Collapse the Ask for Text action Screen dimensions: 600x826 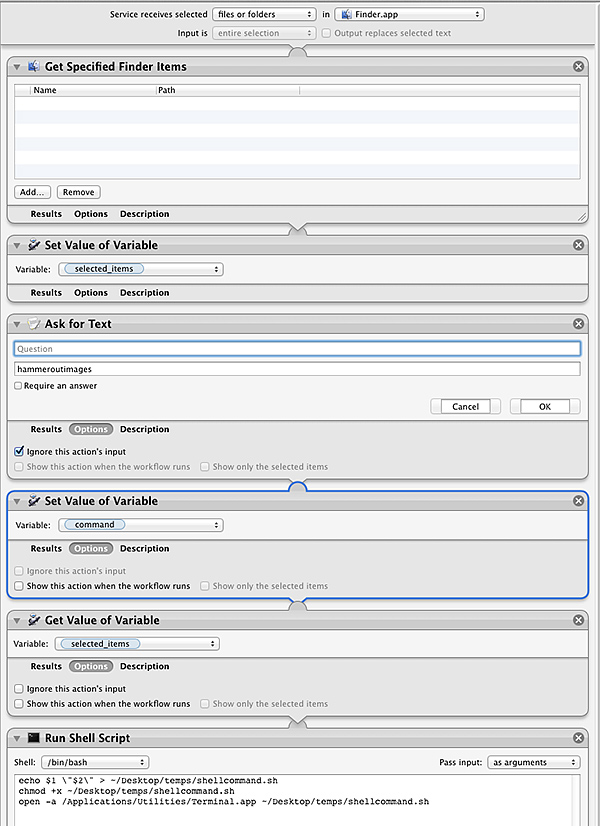(17, 324)
